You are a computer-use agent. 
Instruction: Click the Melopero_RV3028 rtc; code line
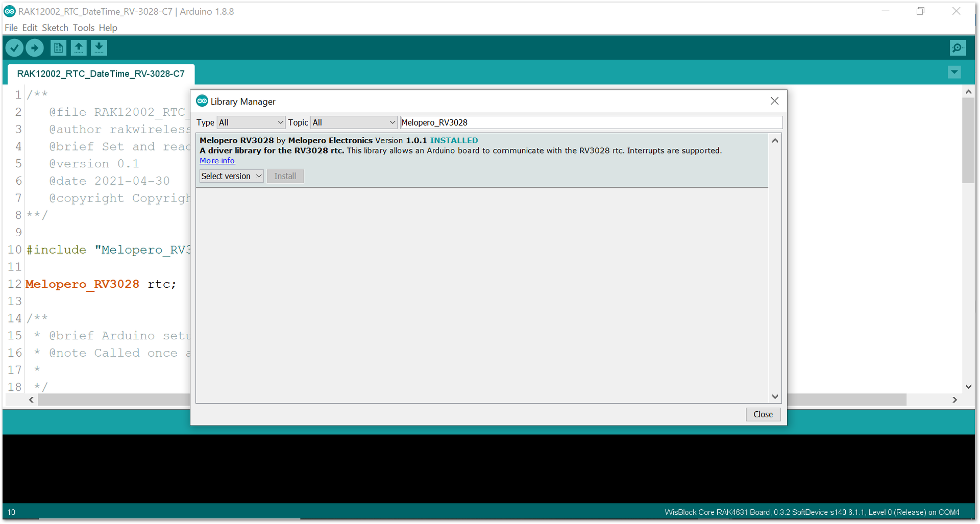(101, 284)
